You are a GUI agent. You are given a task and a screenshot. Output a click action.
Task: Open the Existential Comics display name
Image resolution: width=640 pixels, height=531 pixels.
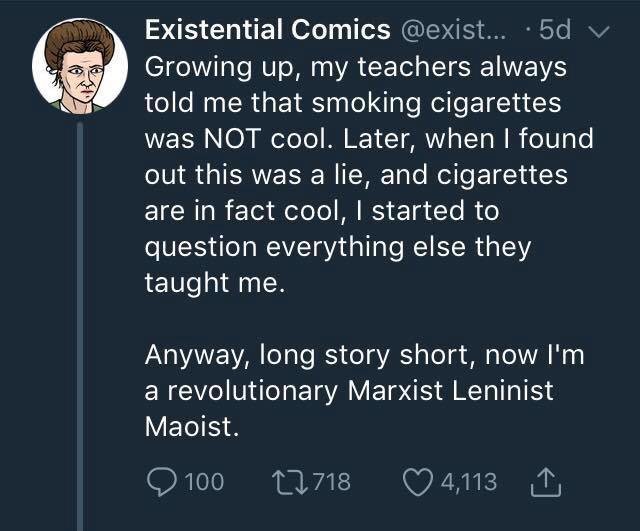(x=267, y=30)
